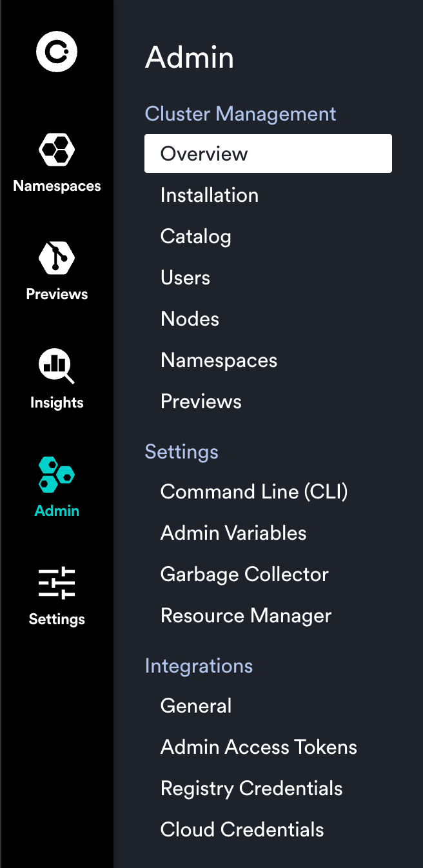423x868 pixels.
Task: Open General under Integrations
Action: (x=195, y=705)
